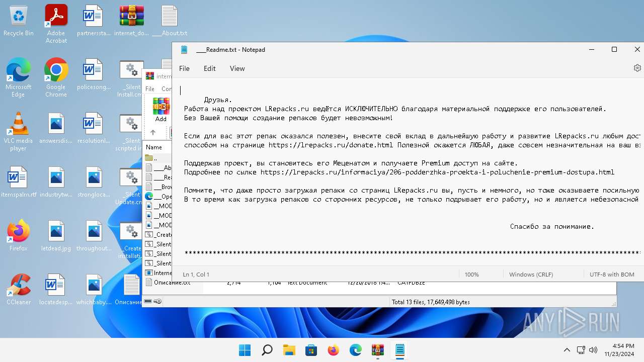Click the Ln 1, Col 1 status indicator
Viewport: 644px width, 362px height.
(x=196, y=275)
